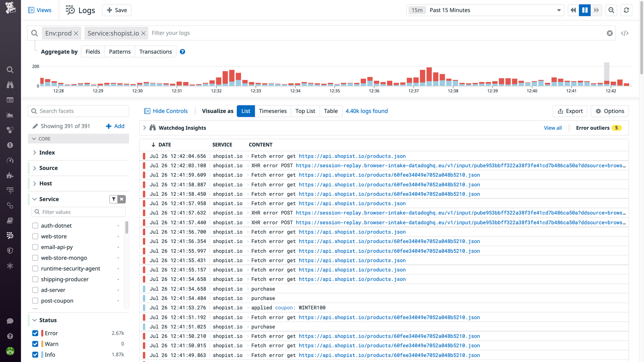Uncheck the Error status filter

(x=35, y=333)
